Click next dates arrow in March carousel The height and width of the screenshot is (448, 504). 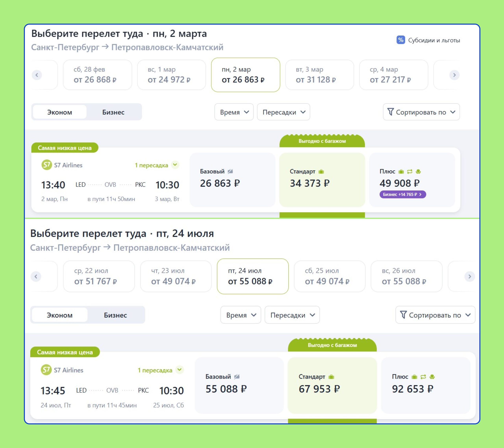[x=454, y=75]
